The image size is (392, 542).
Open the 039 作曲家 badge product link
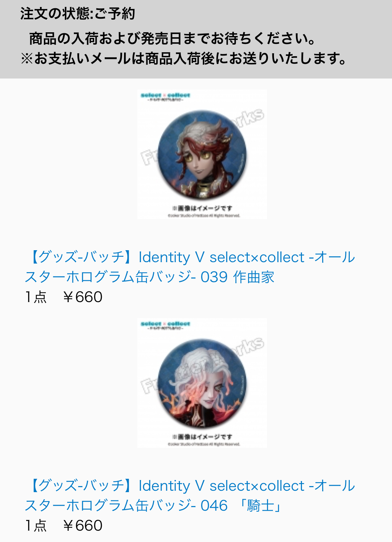[190, 267]
